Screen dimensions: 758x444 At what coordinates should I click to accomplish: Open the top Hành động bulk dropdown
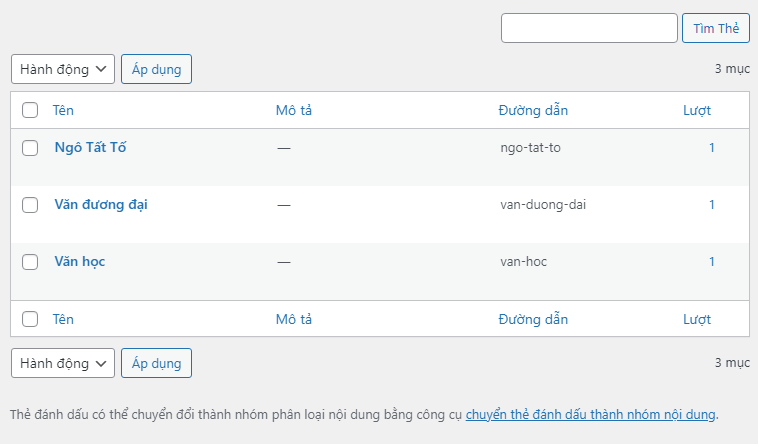63,69
